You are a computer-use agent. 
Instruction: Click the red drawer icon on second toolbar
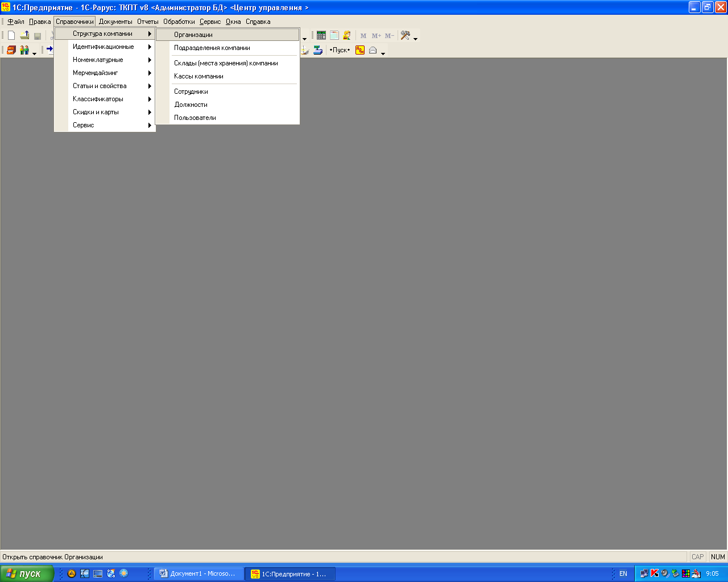pos(11,50)
